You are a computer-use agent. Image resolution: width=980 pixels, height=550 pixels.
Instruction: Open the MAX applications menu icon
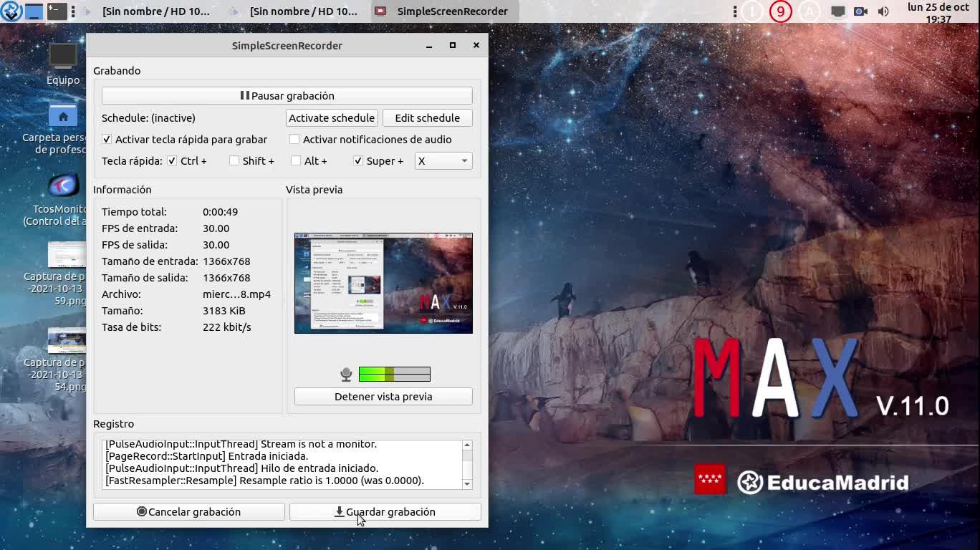click(x=11, y=11)
